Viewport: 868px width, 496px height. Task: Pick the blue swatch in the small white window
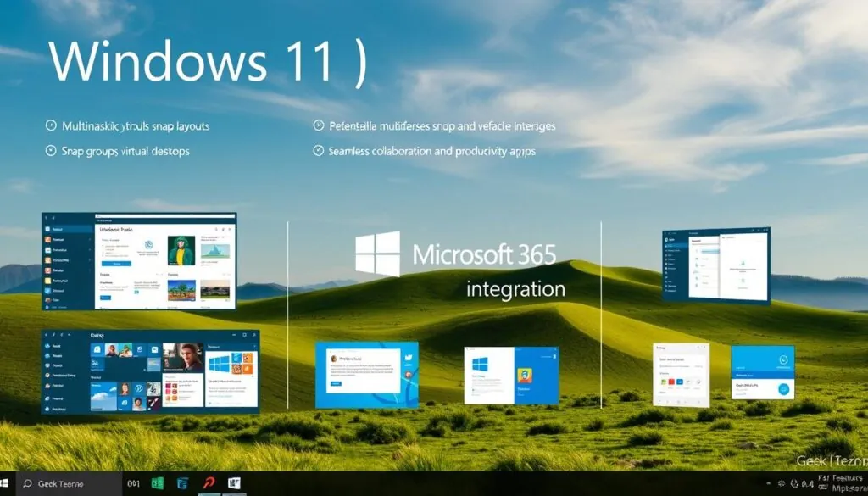(680, 382)
